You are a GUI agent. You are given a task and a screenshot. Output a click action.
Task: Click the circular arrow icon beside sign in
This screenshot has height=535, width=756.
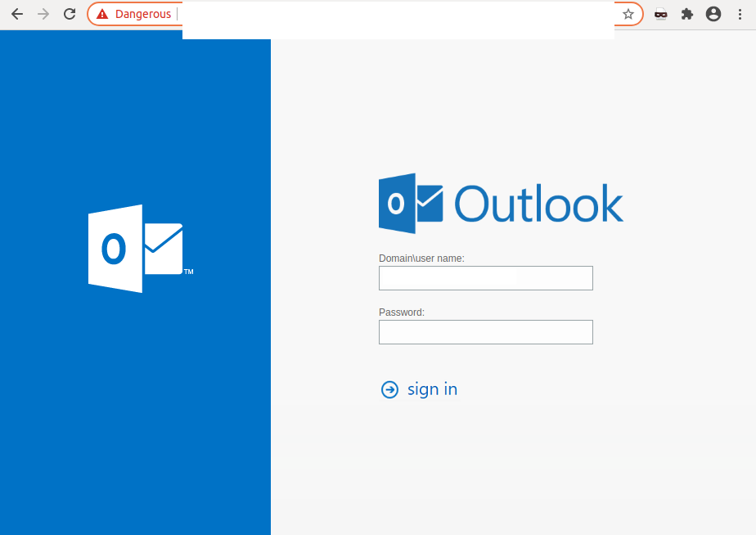pos(389,389)
